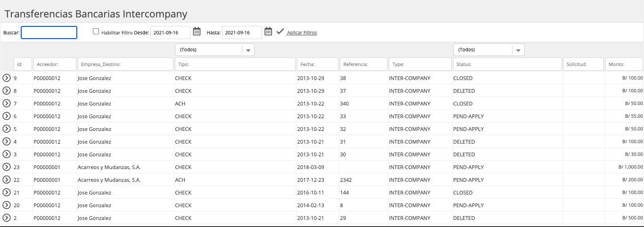
Task: Click the Referencia column filter box
Action: click(363, 64)
